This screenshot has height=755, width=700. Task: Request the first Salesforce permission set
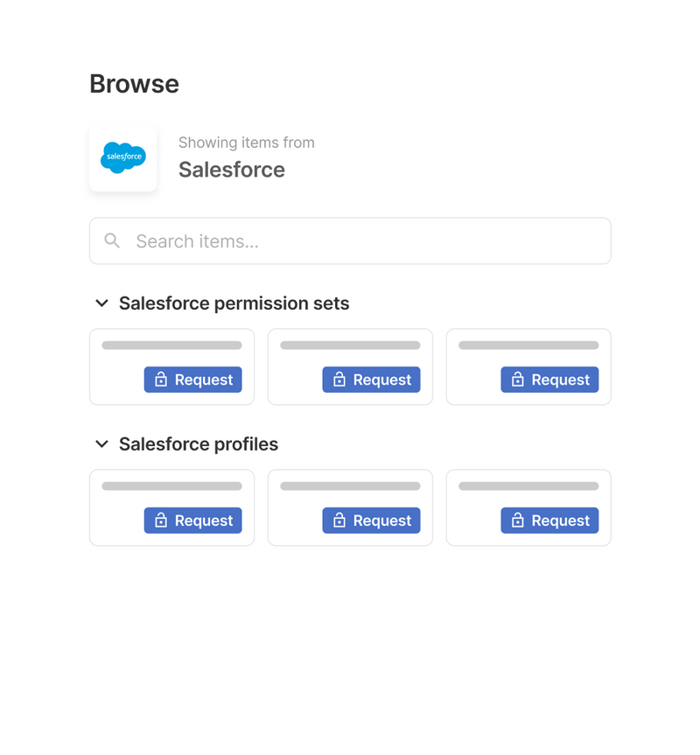click(192, 380)
